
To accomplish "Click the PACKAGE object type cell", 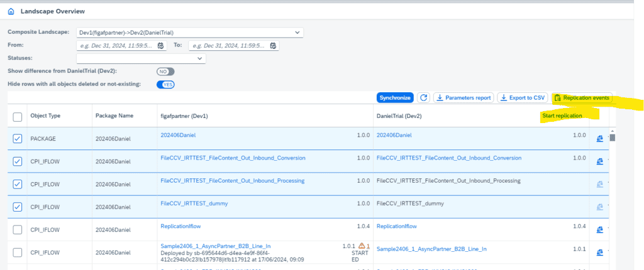I will click(43, 139).
